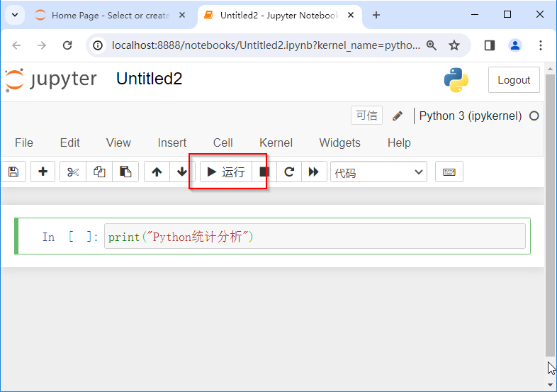Click the scrollbar down arrow
Viewport: 557px width, 392px height.
click(550, 385)
